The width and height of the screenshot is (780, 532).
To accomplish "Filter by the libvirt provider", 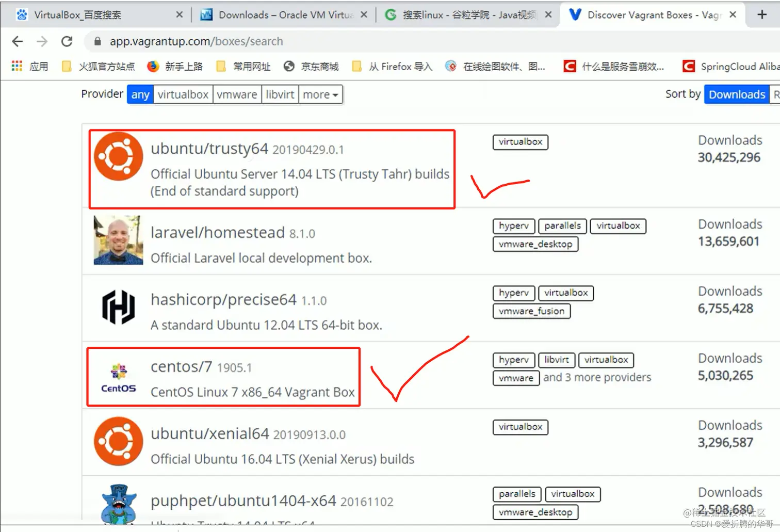I will (x=280, y=94).
